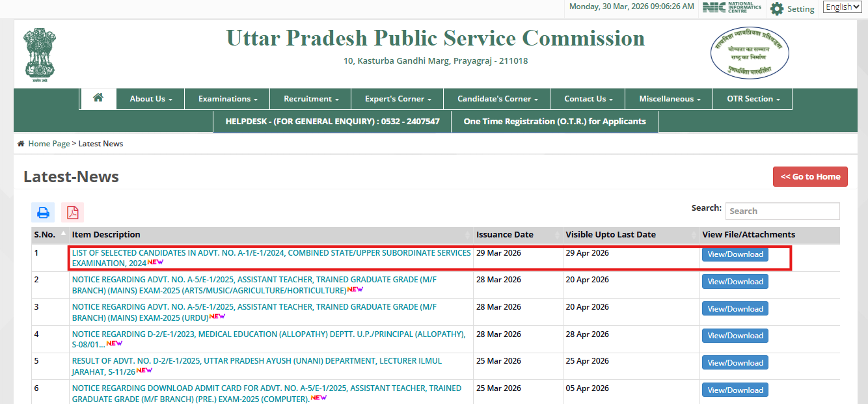Open the Examinations menu
This screenshot has width=868, height=404.
point(226,98)
